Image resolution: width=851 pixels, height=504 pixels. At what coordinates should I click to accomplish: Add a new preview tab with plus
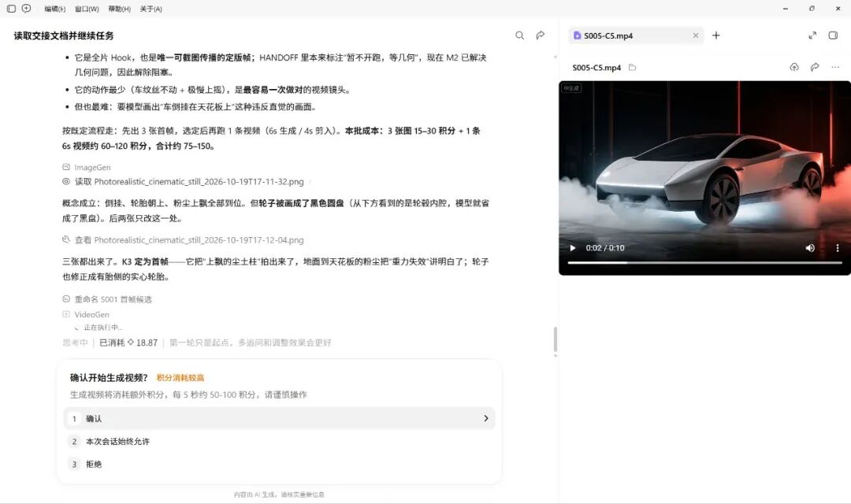point(715,35)
